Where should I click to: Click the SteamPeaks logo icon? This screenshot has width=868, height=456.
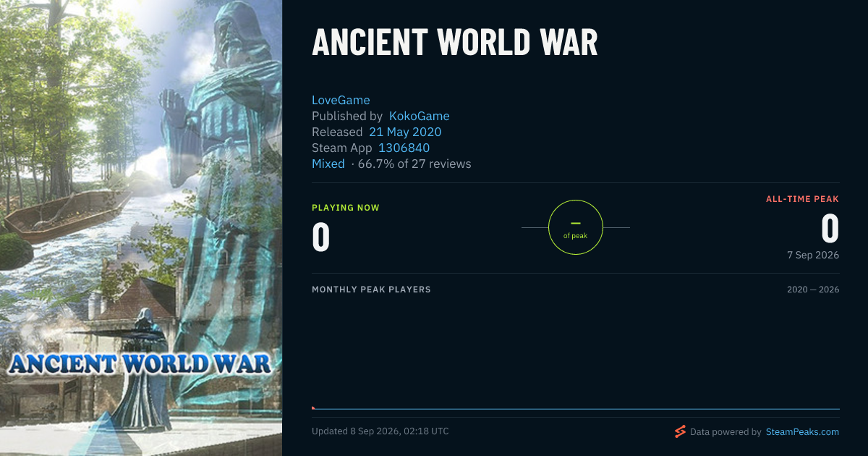tap(680, 431)
